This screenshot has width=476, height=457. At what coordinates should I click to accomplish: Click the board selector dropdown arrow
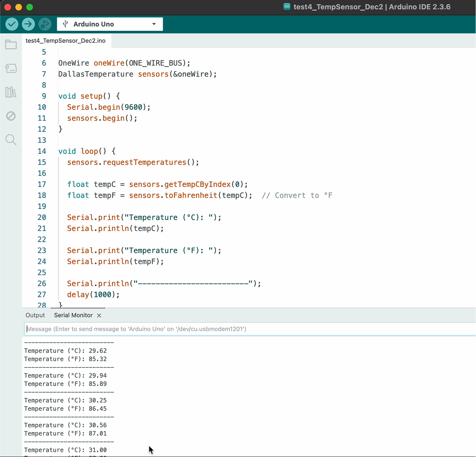coord(154,24)
